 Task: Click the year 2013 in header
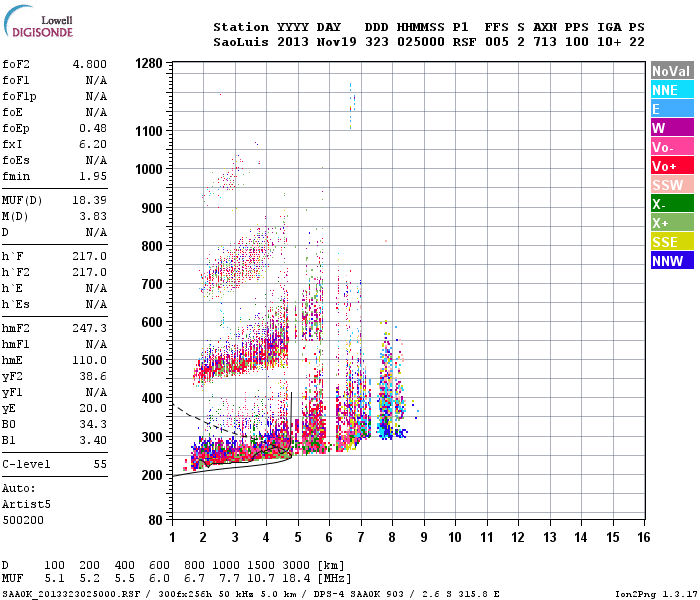pyautogui.click(x=293, y=42)
